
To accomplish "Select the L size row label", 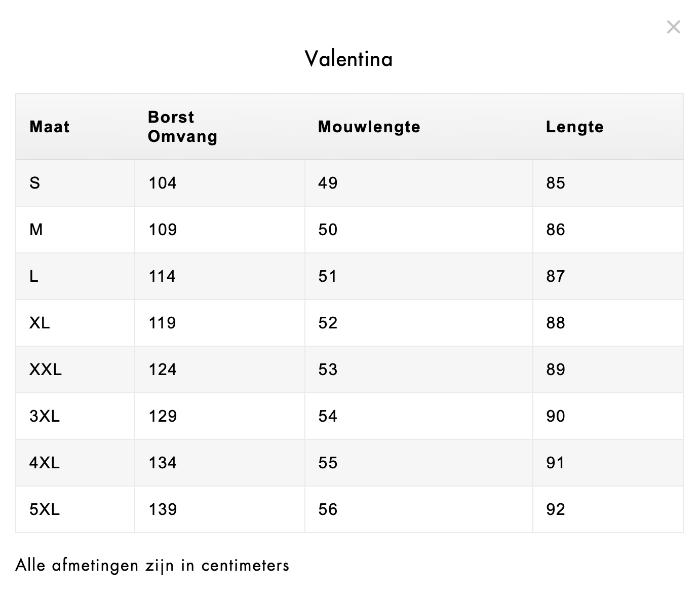I will click(x=34, y=276).
